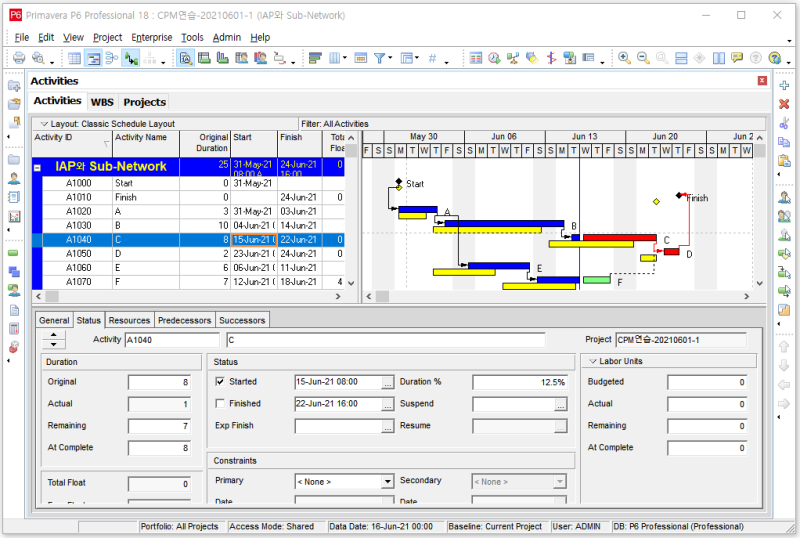
Task: Collapse the IAP와 Sub-Network WBS group
Action: coord(37,167)
